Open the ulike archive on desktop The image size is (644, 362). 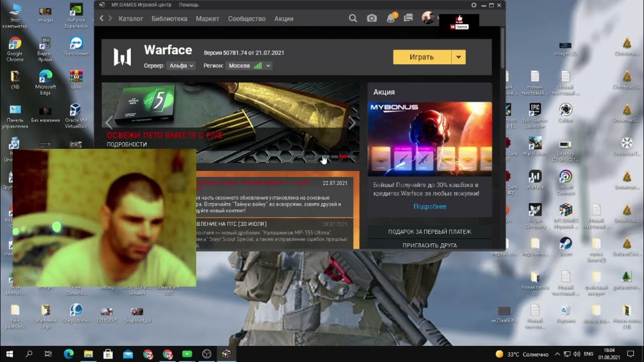76,79
